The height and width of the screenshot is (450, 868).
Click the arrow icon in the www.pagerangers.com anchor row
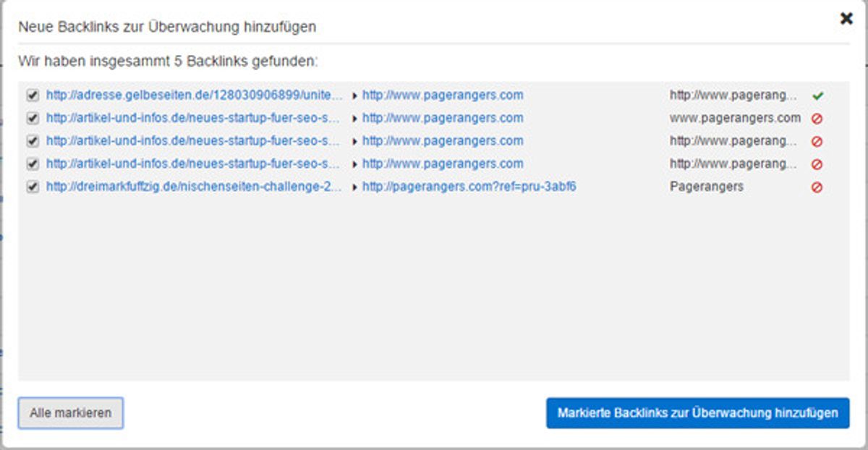click(x=354, y=119)
